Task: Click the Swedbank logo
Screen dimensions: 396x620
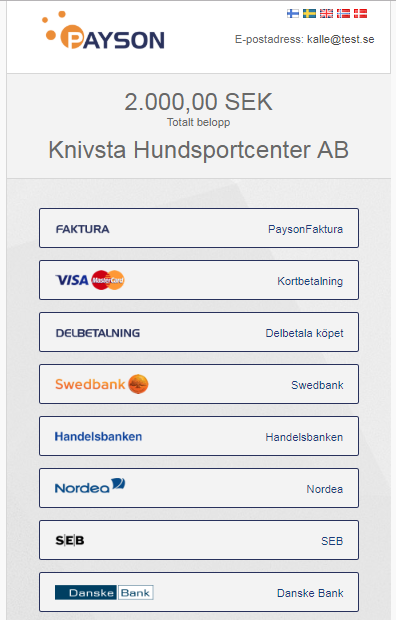Action: (x=102, y=384)
